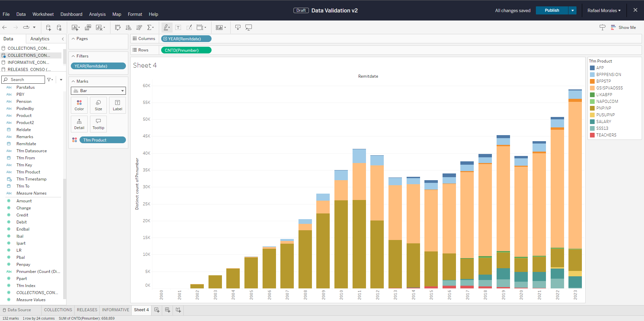Show mark labels toggle
This screenshot has width=644, height=321.
(x=178, y=28)
